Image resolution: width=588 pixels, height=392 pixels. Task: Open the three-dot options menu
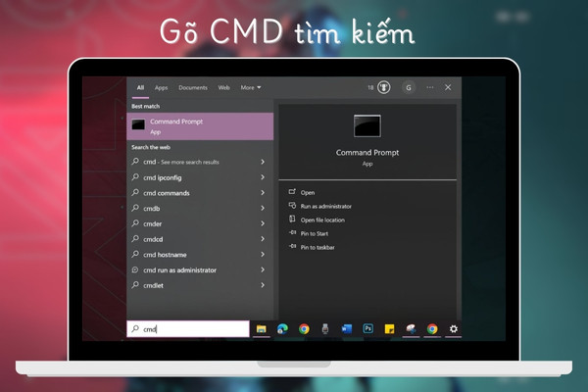click(430, 87)
